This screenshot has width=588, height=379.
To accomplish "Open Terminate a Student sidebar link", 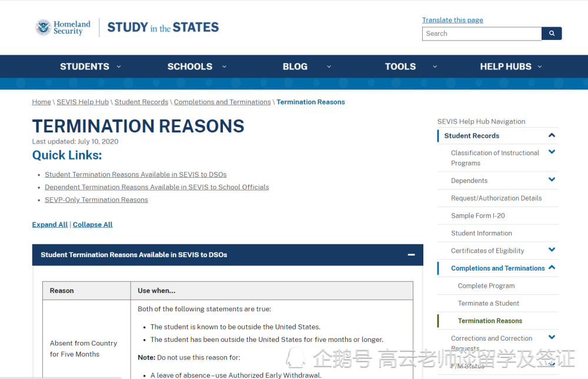I will (x=488, y=303).
